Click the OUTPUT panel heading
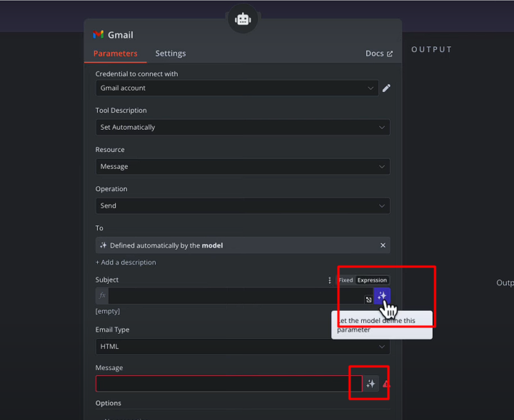 point(431,49)
